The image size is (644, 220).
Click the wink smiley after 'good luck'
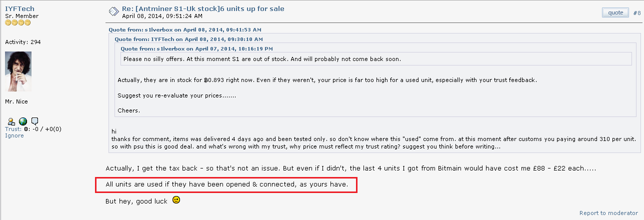[x=176, y=200]
